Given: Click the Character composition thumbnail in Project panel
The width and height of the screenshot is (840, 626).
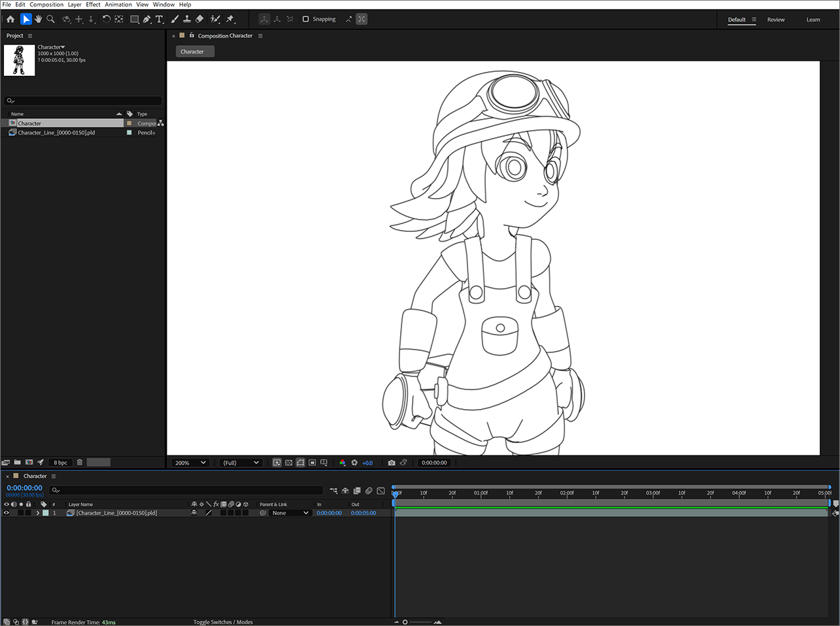Looking at the screenshot, I should 20,60.
